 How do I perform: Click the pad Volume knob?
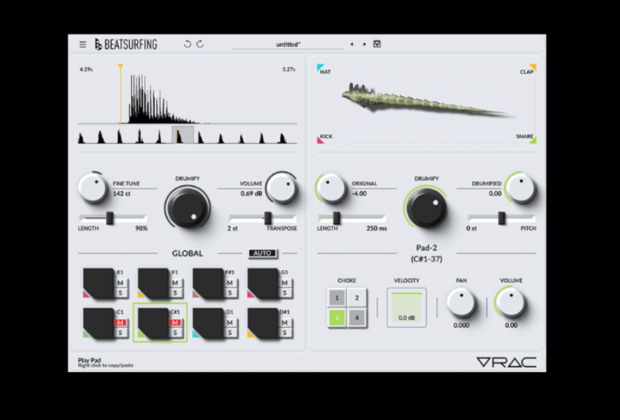pyautogui.click(x=511, y=303)
